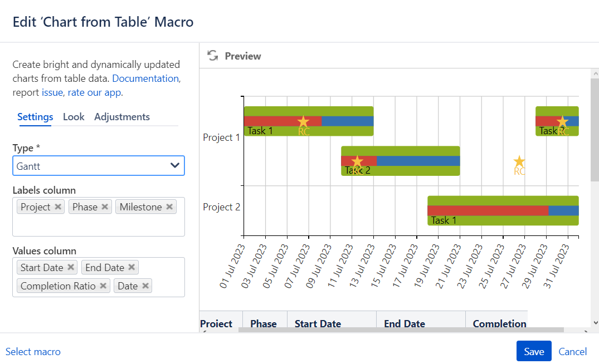Remove the Milestone tag from Labels column

169,206
